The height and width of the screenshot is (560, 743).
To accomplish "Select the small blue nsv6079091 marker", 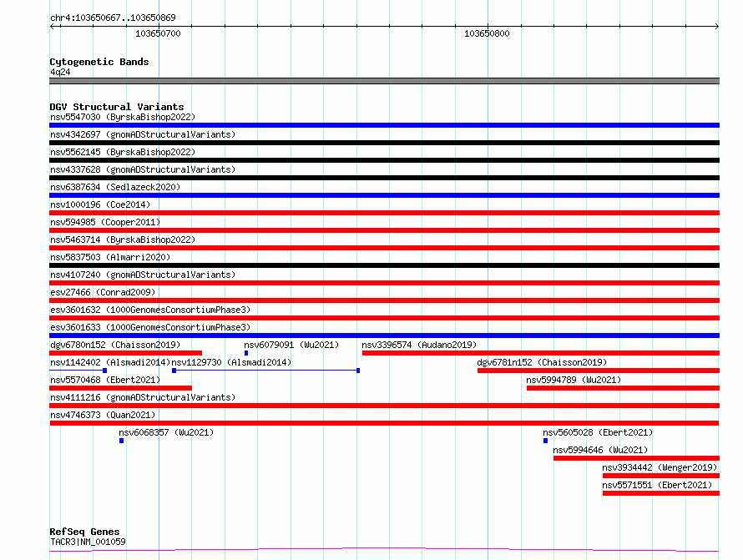I will pos(246,353).
